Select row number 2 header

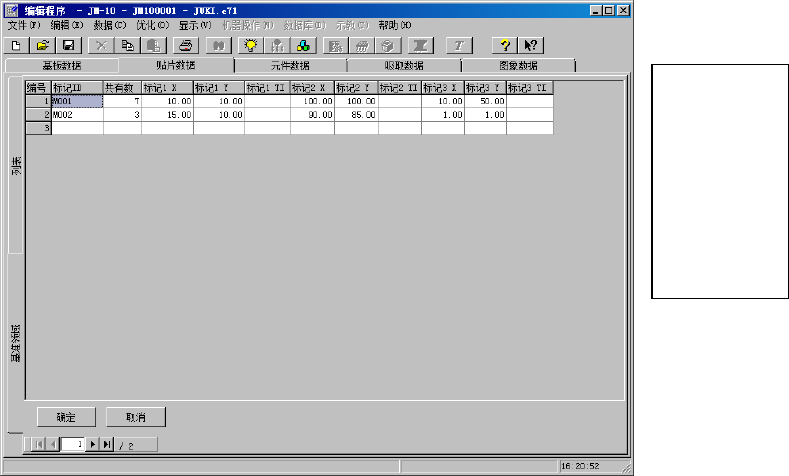pyautogui.click(x=39, y=115)
